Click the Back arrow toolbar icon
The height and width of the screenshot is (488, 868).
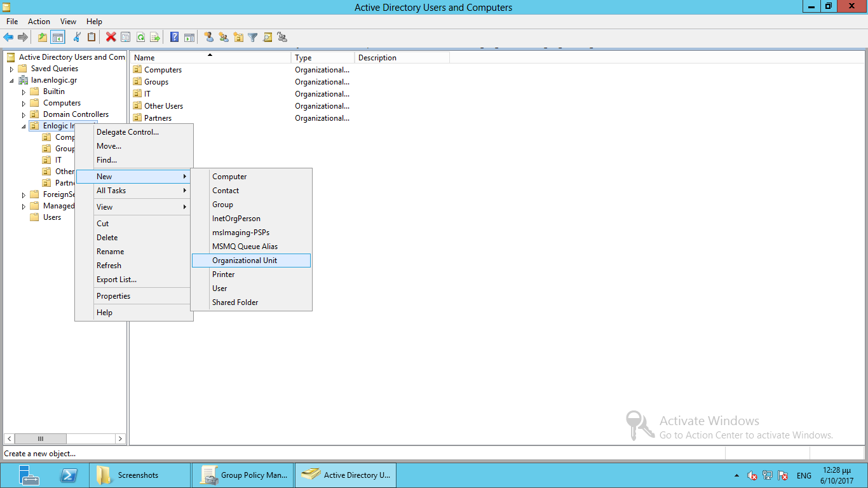click(8, 37)
